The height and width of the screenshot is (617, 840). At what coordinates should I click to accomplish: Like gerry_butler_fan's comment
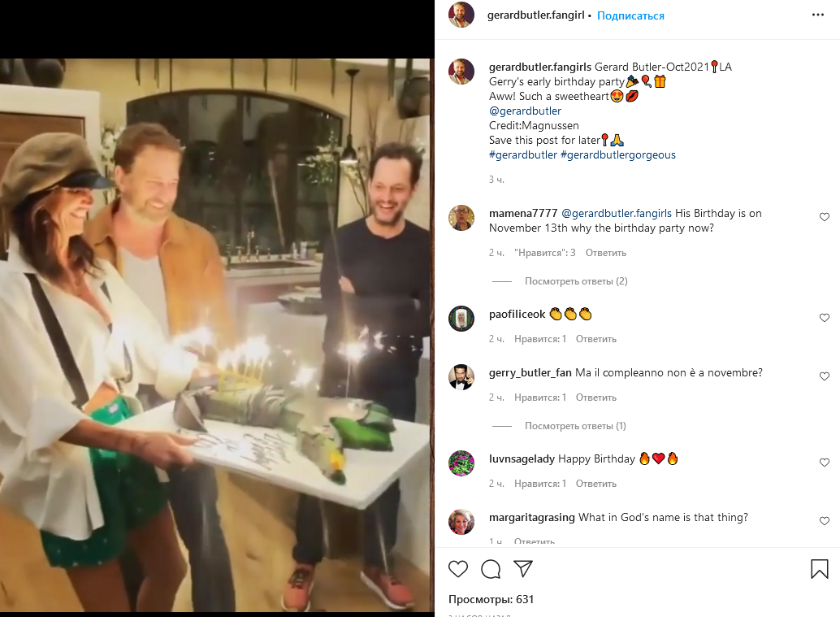click(x=825, y=376)
